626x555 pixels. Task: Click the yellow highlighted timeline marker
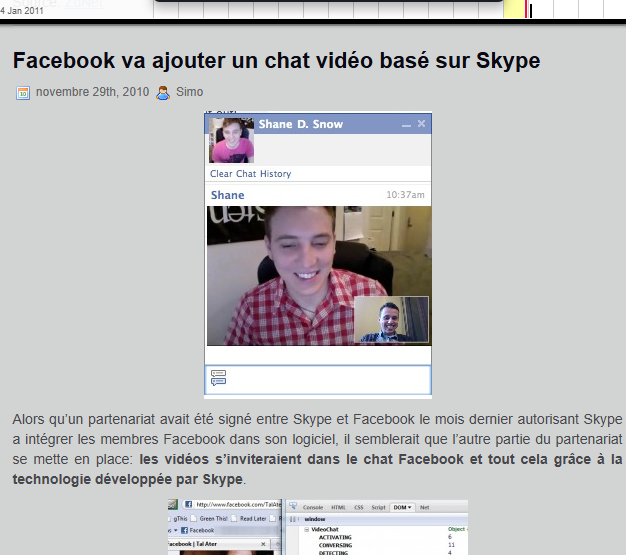point(515,10)
